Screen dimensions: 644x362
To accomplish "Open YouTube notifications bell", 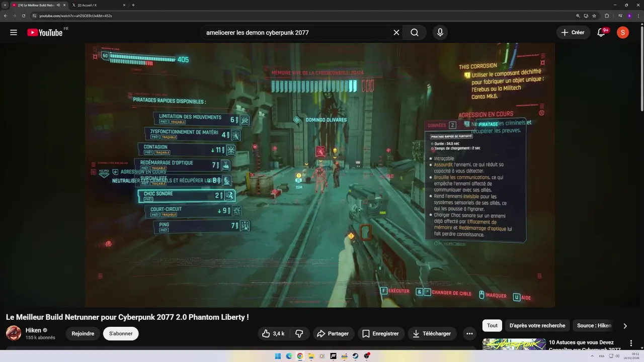I will point(601,33).
